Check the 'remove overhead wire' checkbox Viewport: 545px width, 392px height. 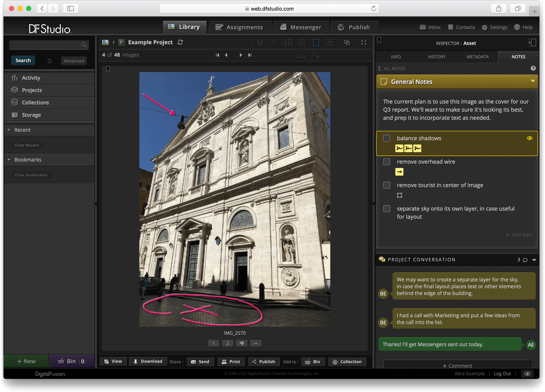[387, 161]
